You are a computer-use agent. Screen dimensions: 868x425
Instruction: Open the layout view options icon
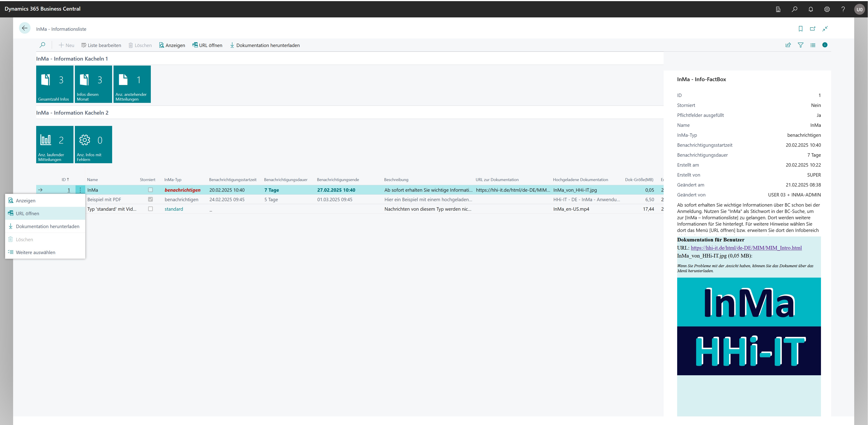tap(813, 45)
